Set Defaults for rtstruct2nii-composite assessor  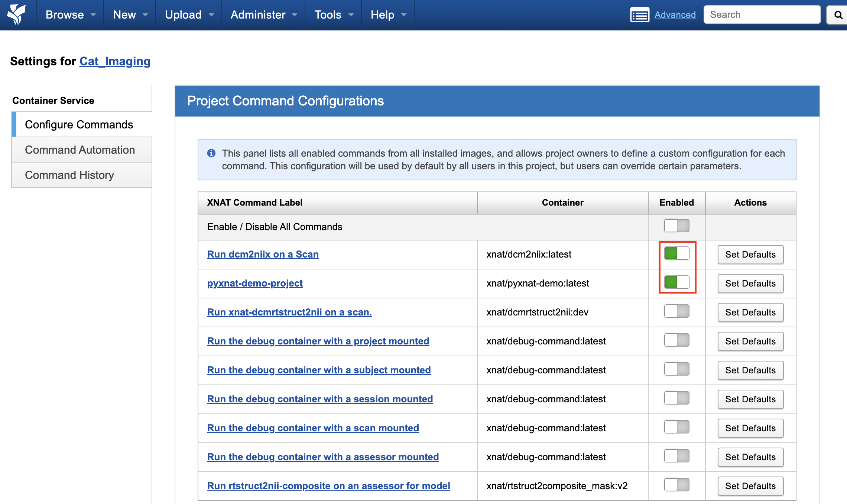click(750, 486)
